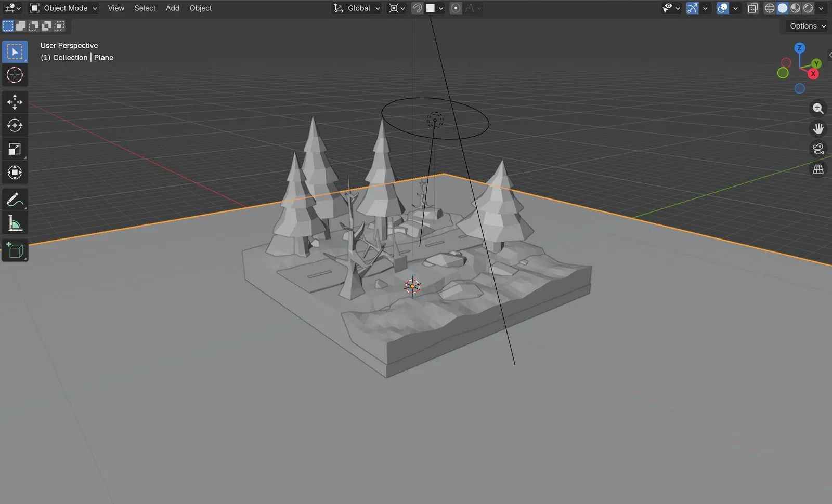
Task: Expand the sidebar with small arrow
Action: pos(830,55)
